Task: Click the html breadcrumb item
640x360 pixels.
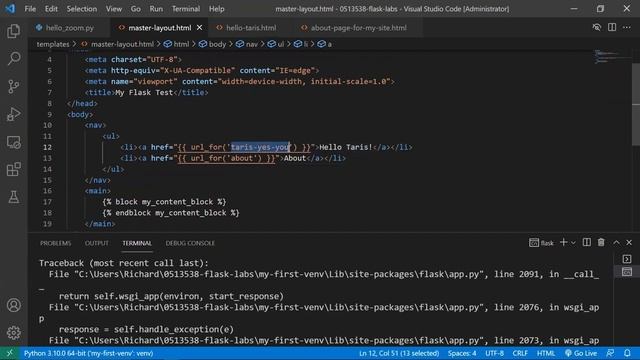Action: pos(176,44)
